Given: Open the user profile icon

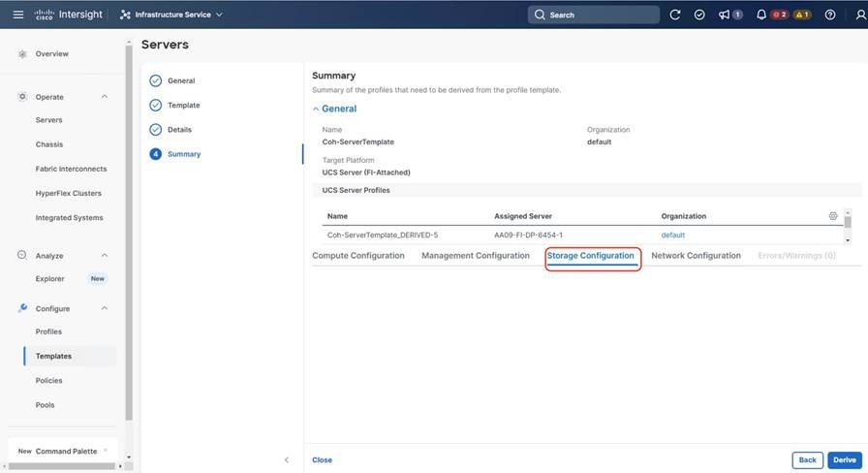Looking at the screenshot, I should pos(861,15).
